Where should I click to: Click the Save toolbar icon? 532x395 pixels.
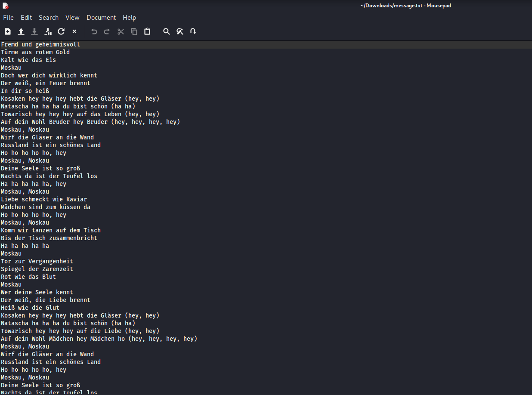34,31
